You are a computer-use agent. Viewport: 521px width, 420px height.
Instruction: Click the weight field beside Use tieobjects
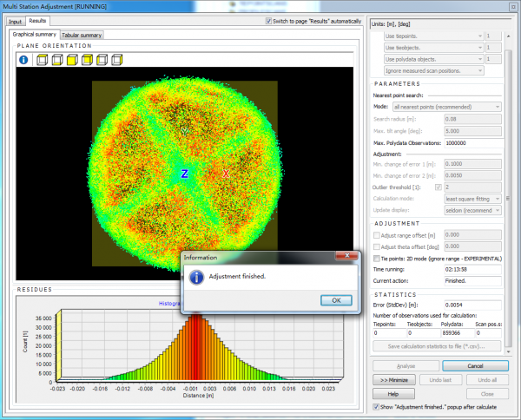(493, 48)
